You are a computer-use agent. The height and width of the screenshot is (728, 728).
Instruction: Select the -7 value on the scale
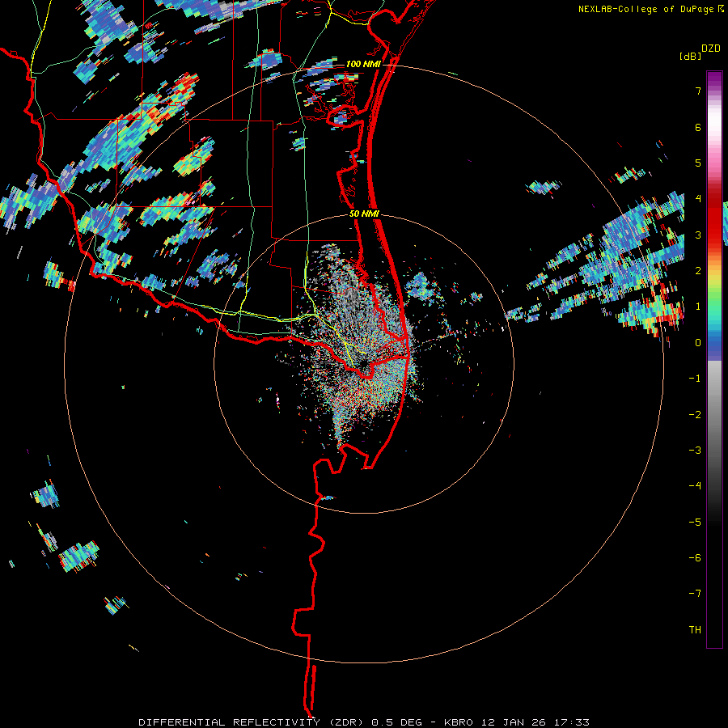pyautogui.click(x=695, y=594)
